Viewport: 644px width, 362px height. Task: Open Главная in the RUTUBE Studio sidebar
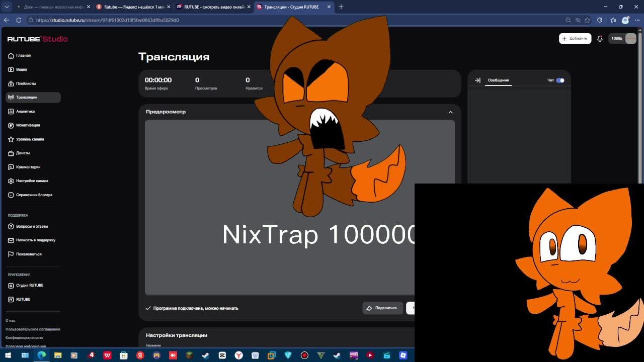pos(33,55)
